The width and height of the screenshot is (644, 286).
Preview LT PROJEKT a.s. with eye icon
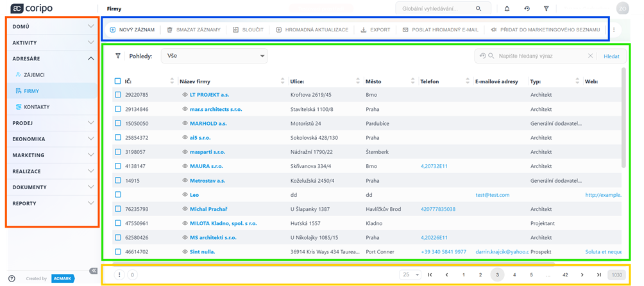coord(184,95)
